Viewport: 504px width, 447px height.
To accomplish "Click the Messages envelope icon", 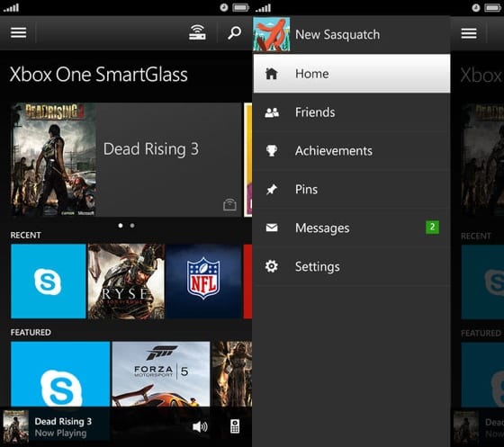I will [x=272, y=228].
